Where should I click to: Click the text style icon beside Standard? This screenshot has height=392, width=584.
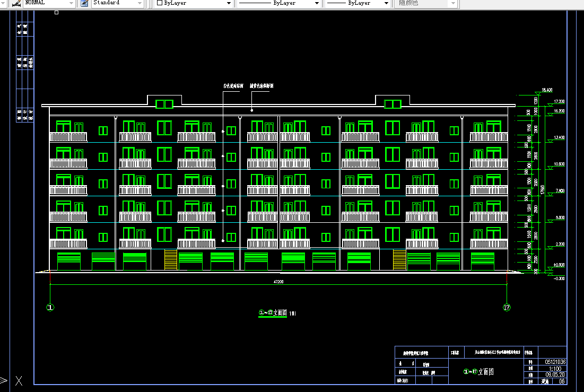(84, 3)
